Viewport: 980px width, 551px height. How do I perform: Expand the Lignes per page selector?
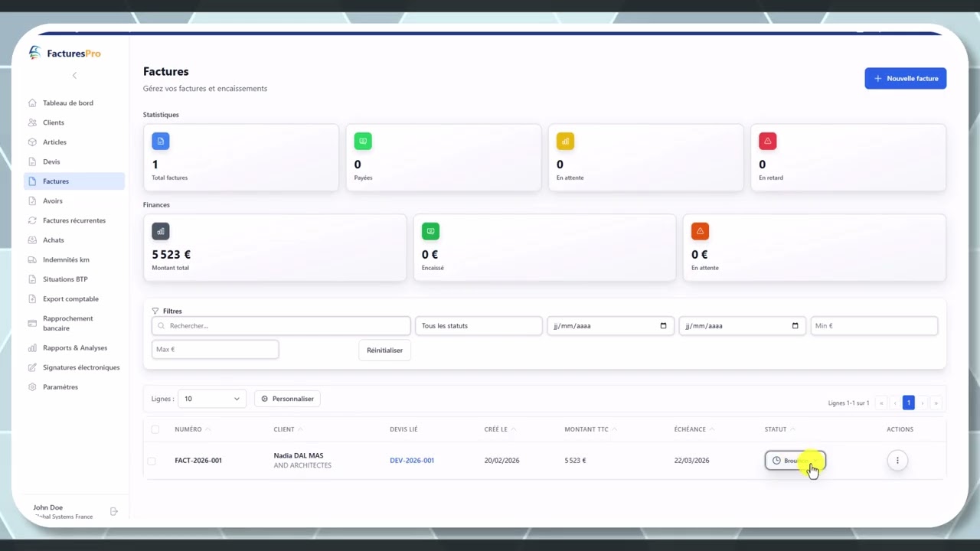click(x=212, y=399)
